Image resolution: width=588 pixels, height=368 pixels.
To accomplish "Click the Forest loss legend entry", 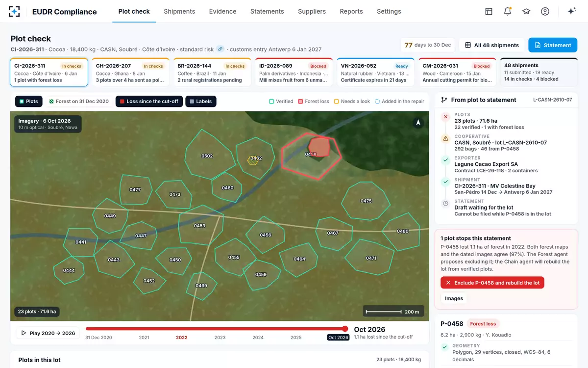I will (x=313, y=102).
